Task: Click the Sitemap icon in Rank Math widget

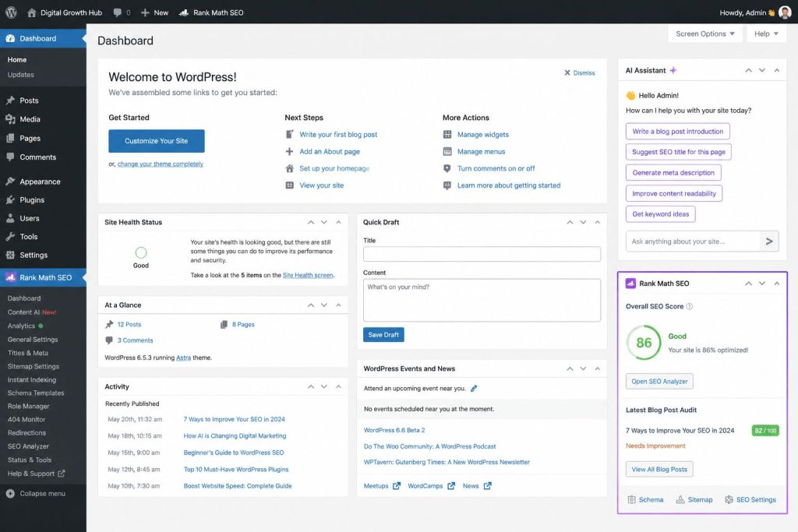Action: [680, 499]
